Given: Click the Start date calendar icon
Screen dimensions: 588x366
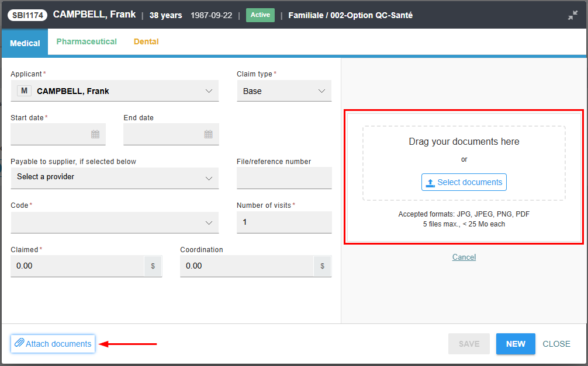Looking at the screenshot, I should 95,134.
